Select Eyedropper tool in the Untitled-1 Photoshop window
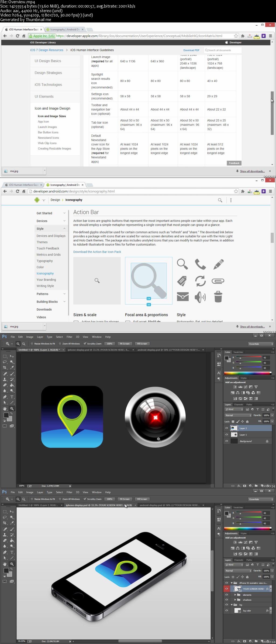This screenshot has width=276, height=644. [x=12, y=367]
